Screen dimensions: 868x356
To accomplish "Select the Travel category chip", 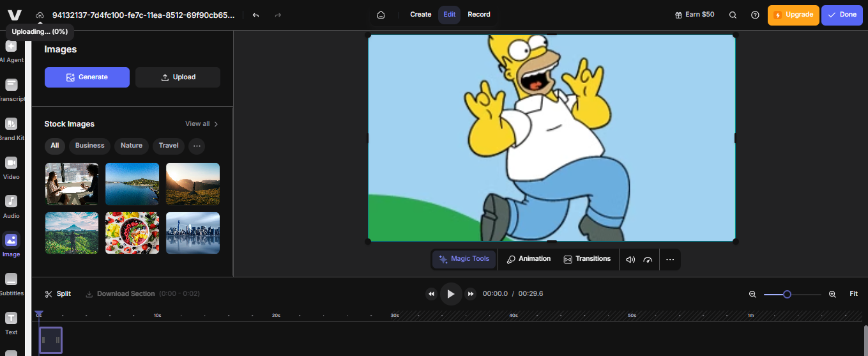I will [169, 146].
